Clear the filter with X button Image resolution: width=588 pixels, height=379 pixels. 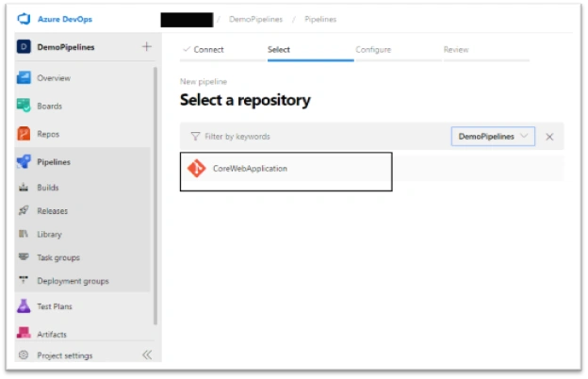549,137
